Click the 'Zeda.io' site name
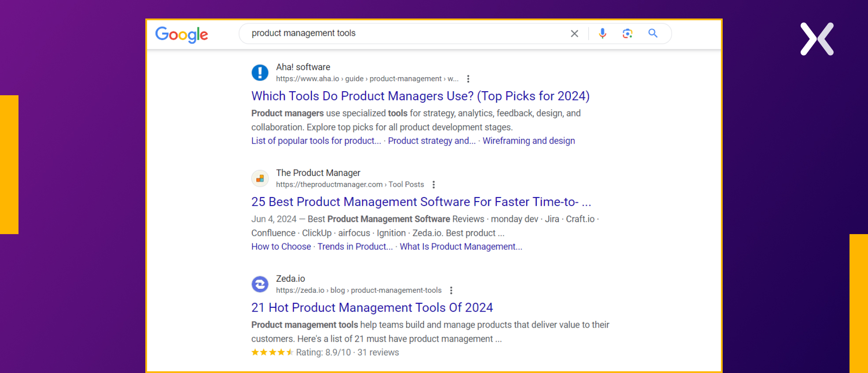Image resolution: width=868 pixels, height=373 pixels. (x=291, y=279)
